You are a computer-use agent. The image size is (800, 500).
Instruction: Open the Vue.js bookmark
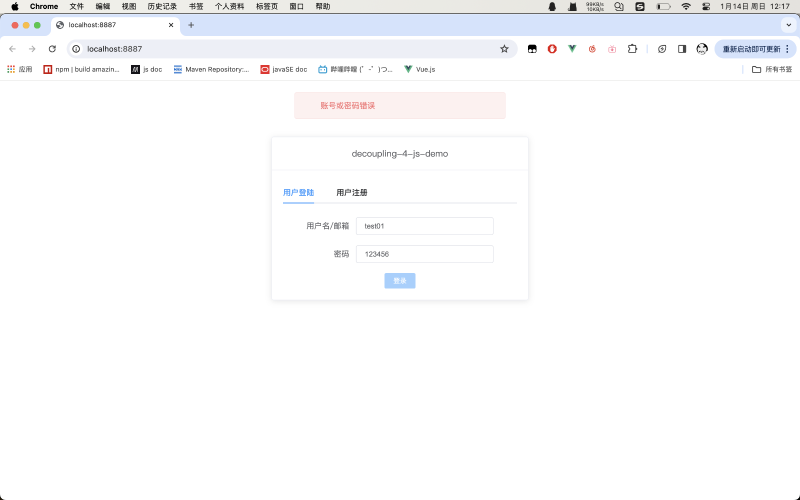tap(419, 69)
